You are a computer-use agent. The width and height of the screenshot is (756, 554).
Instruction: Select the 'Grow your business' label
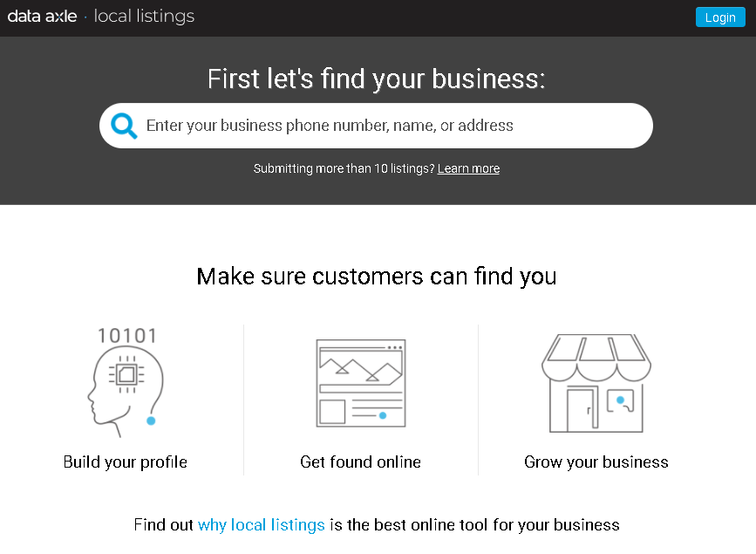point(596,462)
